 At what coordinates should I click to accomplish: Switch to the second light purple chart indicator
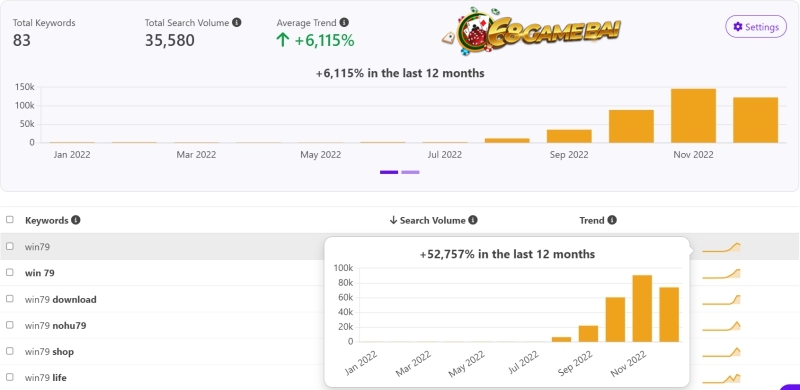click(410, 172)
